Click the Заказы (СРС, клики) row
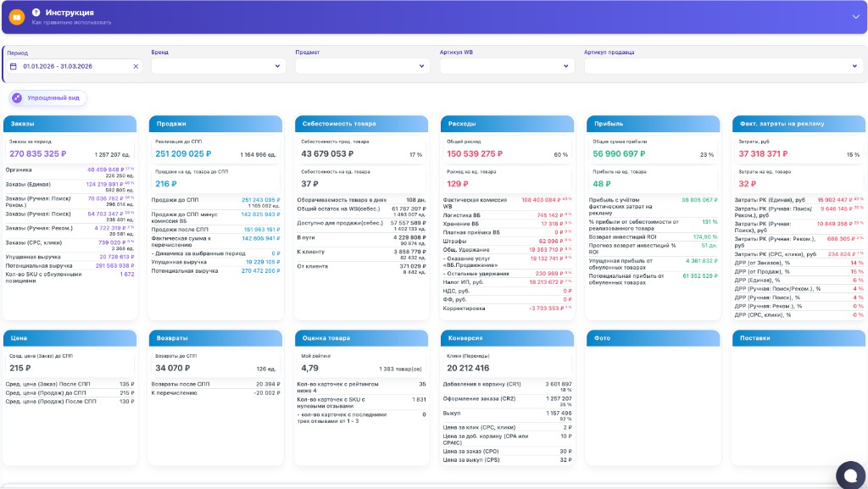This screenshot has width=868, height=489. pyautogui.click(x=70, y=245)
